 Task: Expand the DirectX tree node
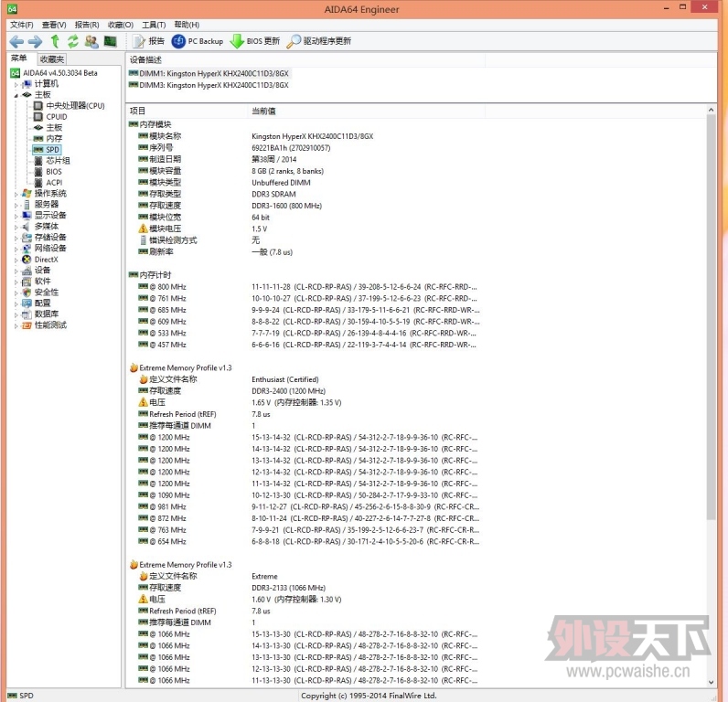click(16, 260)
